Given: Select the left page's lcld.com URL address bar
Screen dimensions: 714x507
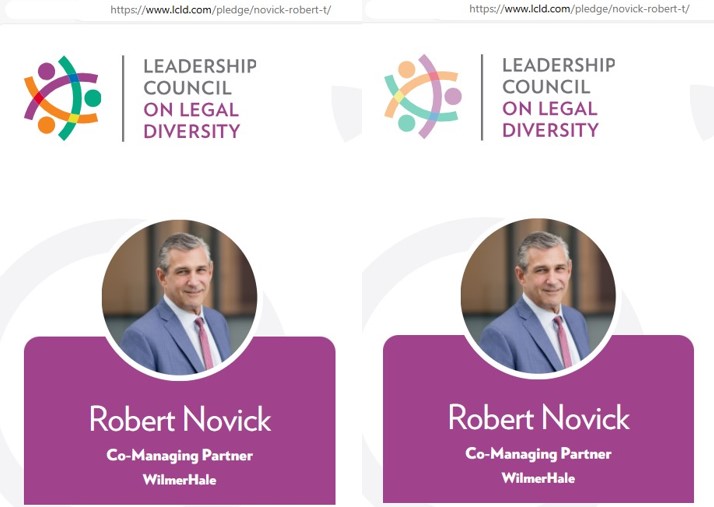Looking at the screenshot, I should [220, 10].
